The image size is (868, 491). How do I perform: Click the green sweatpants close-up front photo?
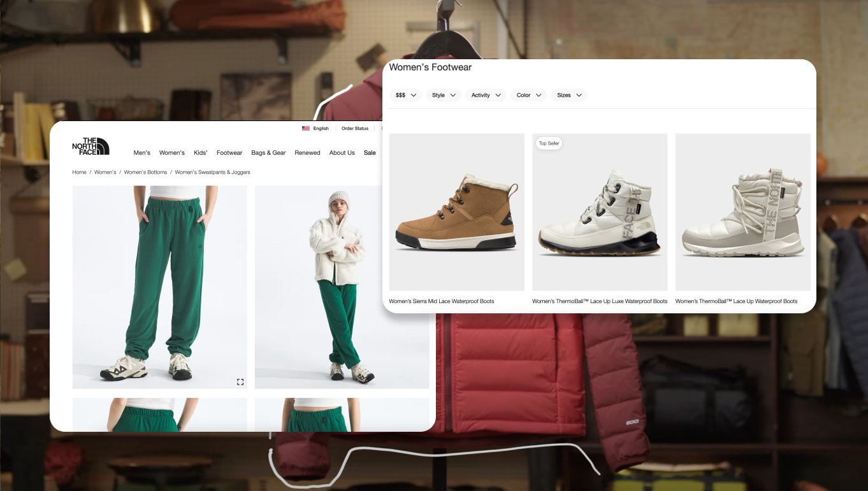click(x=159, y=287)
